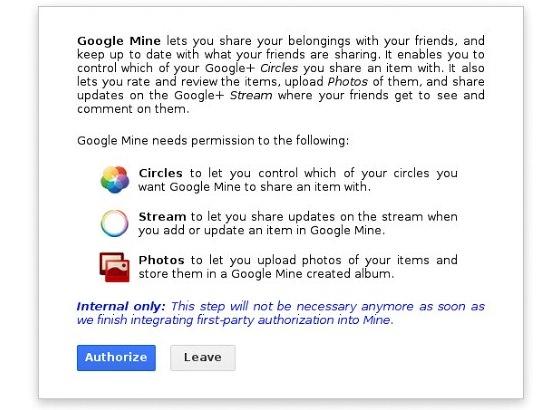The height and width of the screenshot is (410, 557).
Task: Select the bold Circles permission label
Action: (161, 173)
